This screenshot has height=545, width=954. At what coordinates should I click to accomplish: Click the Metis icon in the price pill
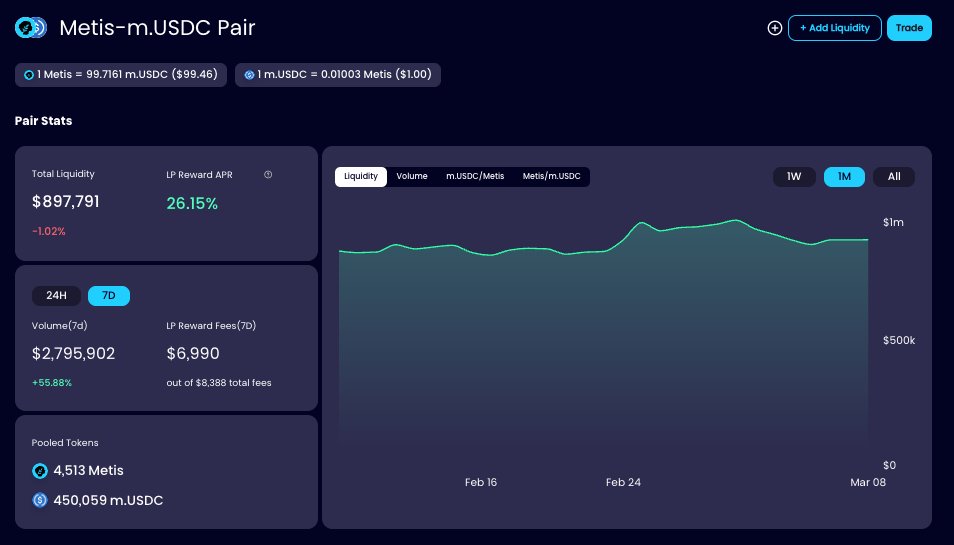coord(29,75)
